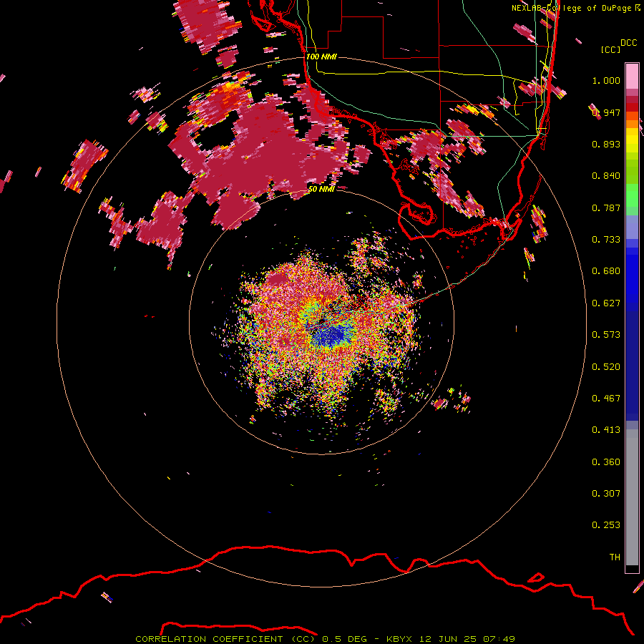
Task: Click the 0.627 color scale value
Action: [x=606, y=303]
